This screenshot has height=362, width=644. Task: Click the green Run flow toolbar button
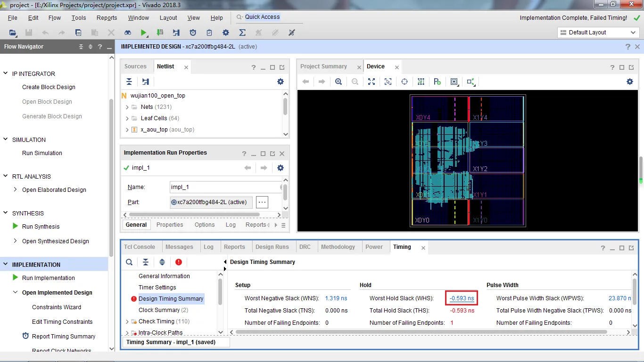(143, 33)
